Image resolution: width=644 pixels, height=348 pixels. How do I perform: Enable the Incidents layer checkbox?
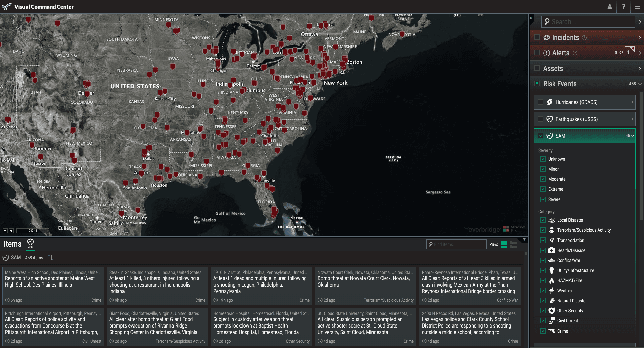pyautogui.click(x=537, y=37)
